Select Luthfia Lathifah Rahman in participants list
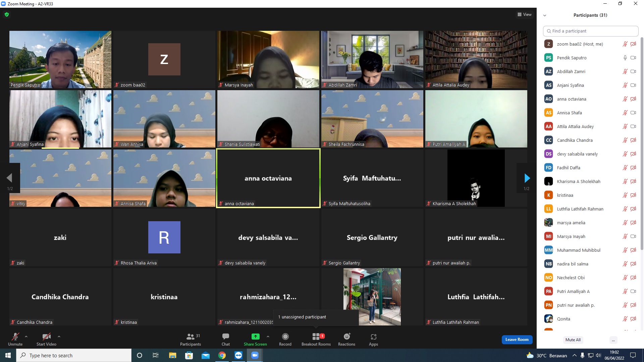Image resolution: width=644 pixels, height=362 pixels. [x=591, y=209]
